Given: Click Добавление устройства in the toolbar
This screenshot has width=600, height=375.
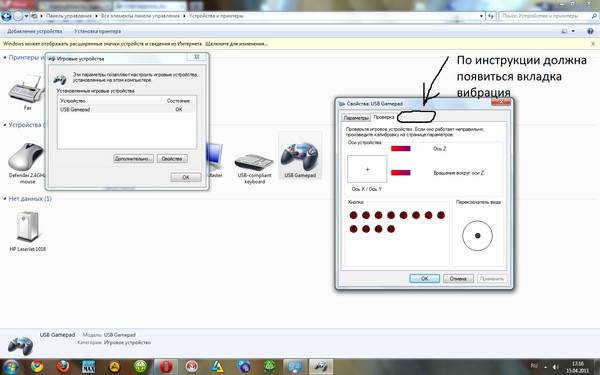Looking at the screenshot, I should [x=34, y=31].
